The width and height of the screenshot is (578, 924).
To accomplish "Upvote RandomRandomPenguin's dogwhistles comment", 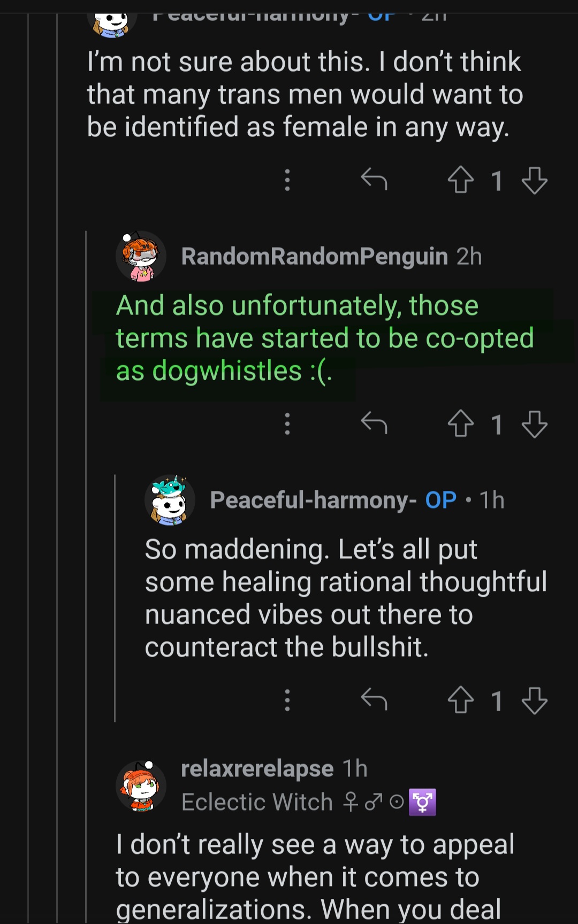I will (460, 424).
